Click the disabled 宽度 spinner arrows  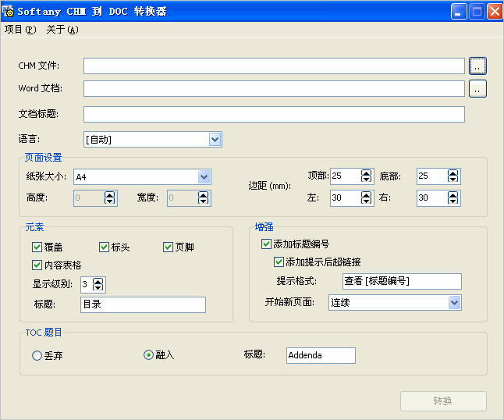pos(203,198)
